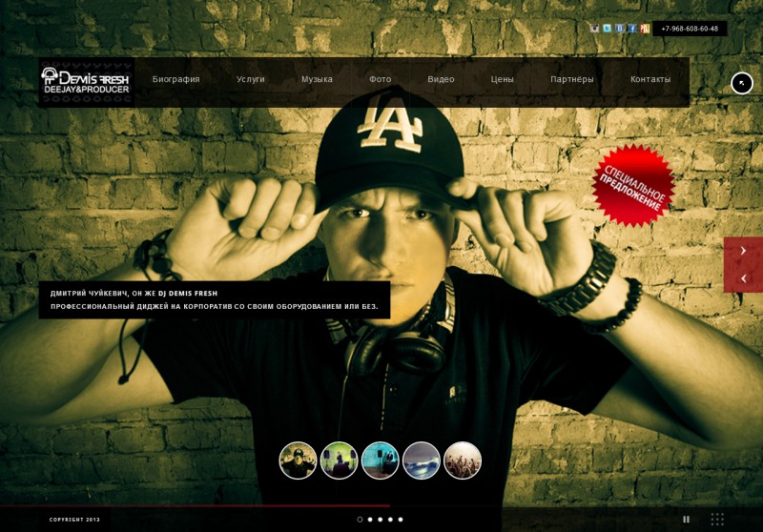Image resolution: width=763 pixels, height=532 pixels.
Task: Select the third circular thumbnail with teal background
Action: tap(380, 460)
